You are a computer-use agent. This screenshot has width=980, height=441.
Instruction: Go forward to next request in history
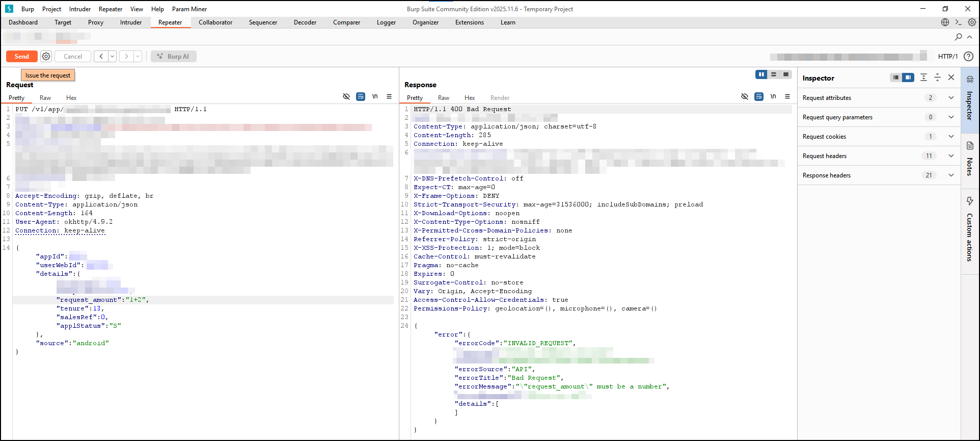click(126, 57)
